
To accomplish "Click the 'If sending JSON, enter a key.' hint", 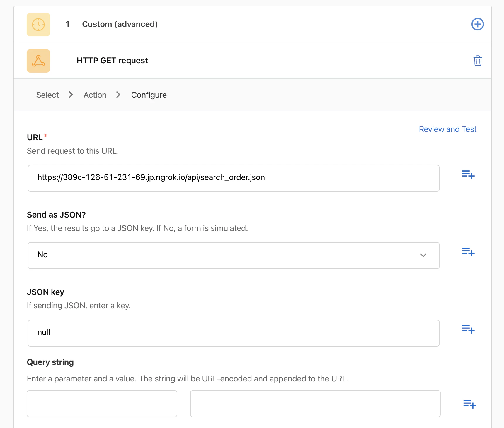I will (x=79, y=306).
